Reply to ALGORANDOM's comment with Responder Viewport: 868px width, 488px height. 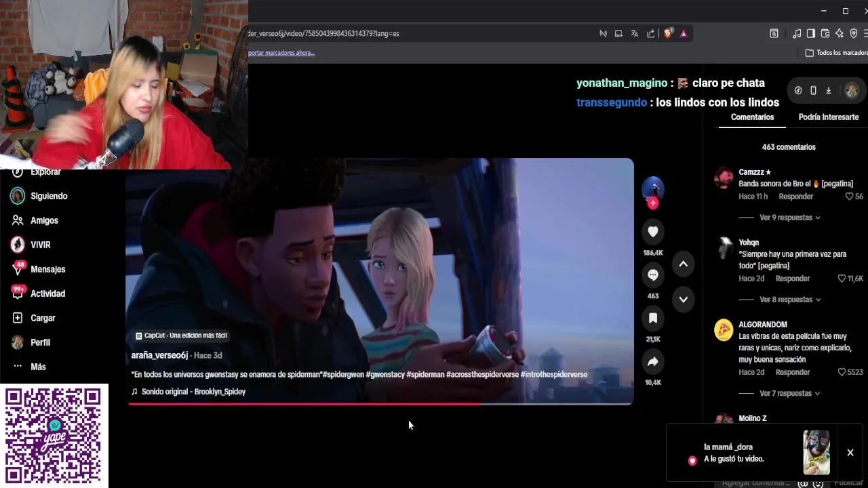pyautogui.click(x=793, y=372)
